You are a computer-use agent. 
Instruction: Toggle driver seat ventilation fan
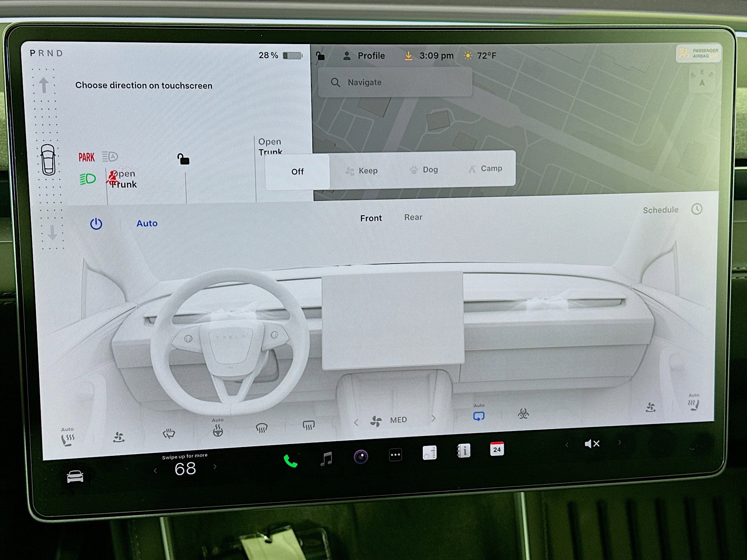[x=119, y=437]
